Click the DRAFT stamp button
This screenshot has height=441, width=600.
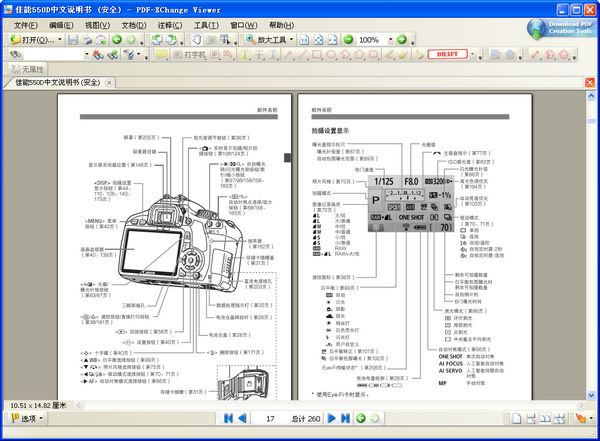click(x=447, y=54)
